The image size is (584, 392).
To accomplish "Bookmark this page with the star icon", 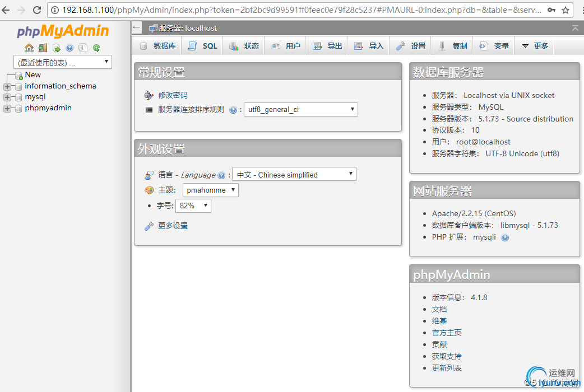I will click(566, 10).
